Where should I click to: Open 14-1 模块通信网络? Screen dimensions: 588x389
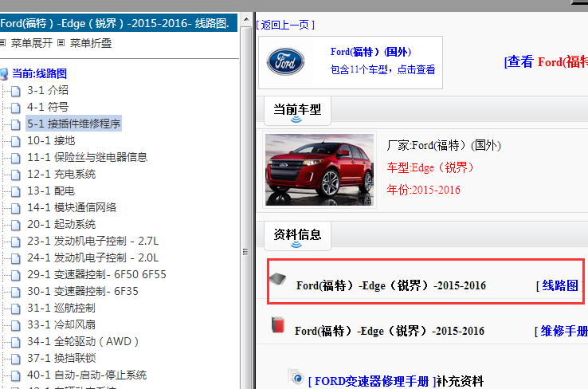(72, 207)
